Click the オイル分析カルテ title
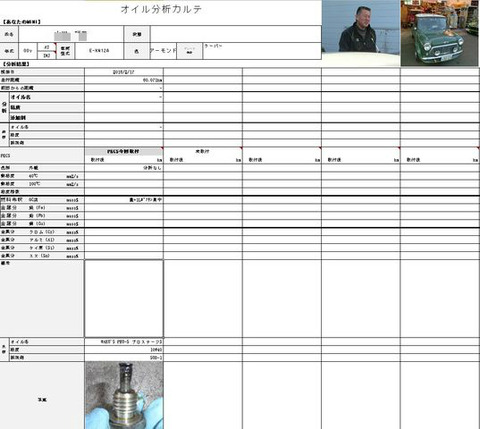Screen dimensions: 480x429 tap(161, 9)
